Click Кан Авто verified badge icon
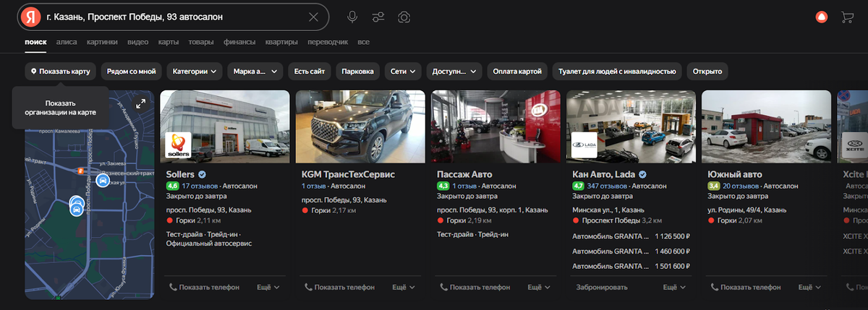The height and width of the screenshot is (310, 868). pyautogui.click(x=642, y=175)
